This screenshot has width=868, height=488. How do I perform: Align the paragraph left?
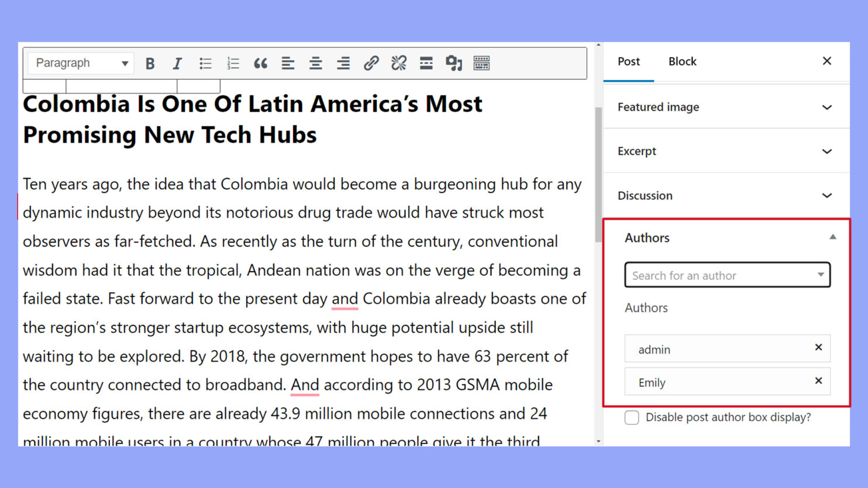[288, 63]
